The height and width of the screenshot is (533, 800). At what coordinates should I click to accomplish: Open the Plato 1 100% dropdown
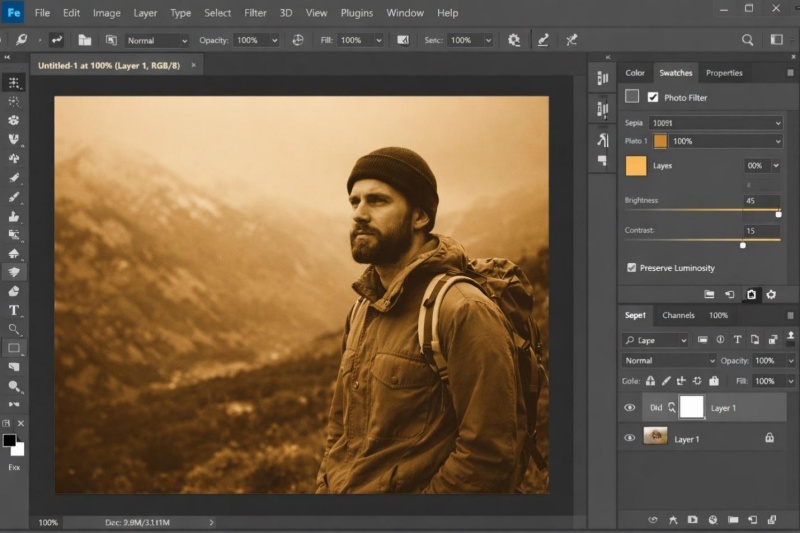pos(726,141)
